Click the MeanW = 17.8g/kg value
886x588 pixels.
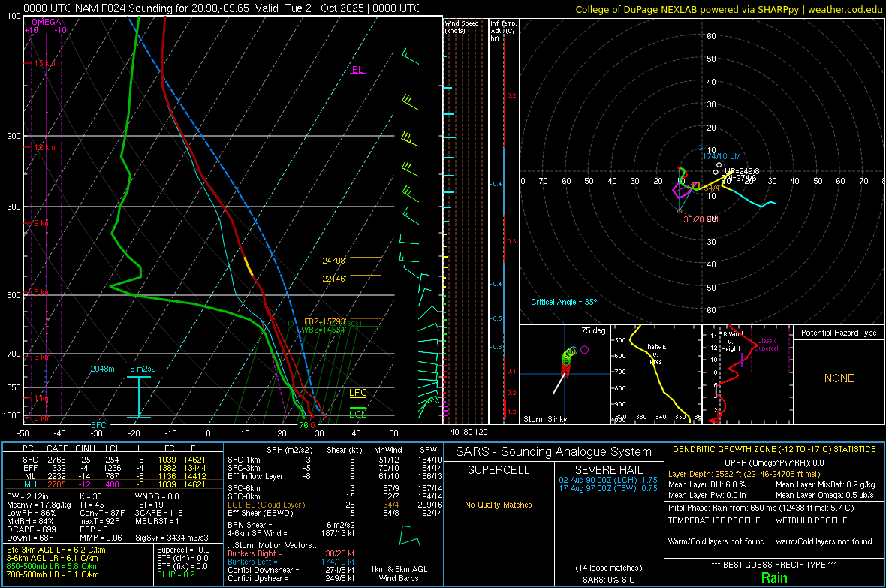point(39,505)
